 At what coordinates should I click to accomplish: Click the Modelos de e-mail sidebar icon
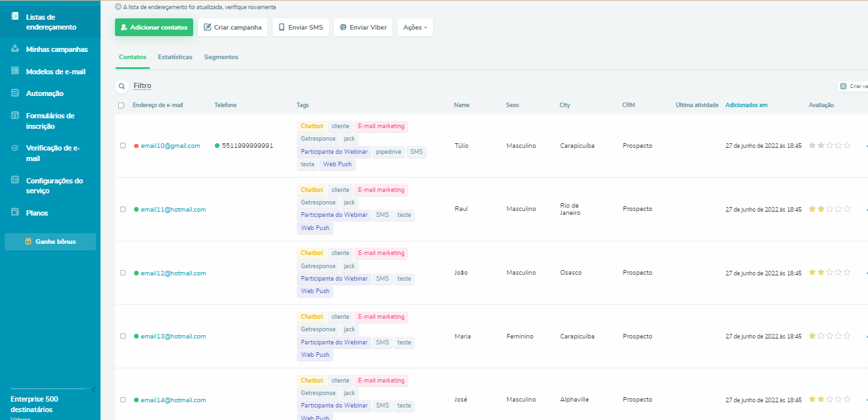[x=14, y=71]
